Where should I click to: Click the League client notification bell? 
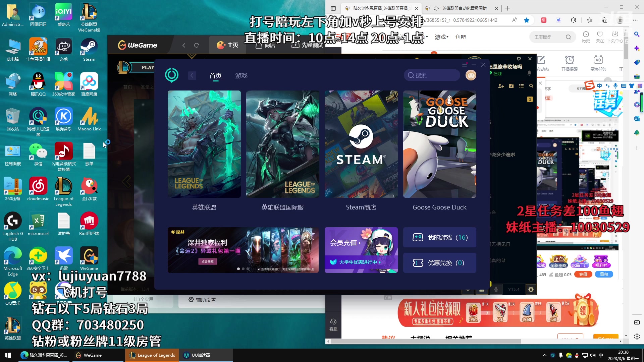[x=529, y=73]
